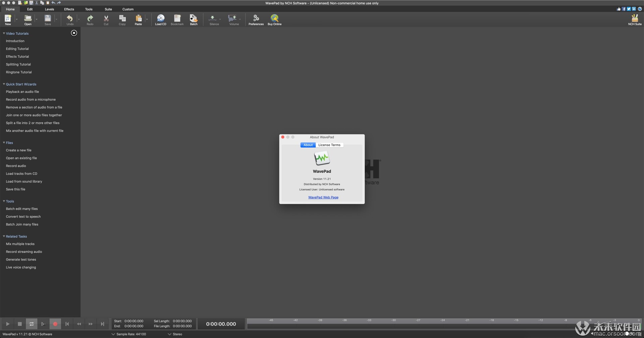The width and height of the screenshot is (644, 338).
Task: Open the New button dropdown arrow
Action: click(16, 19)
